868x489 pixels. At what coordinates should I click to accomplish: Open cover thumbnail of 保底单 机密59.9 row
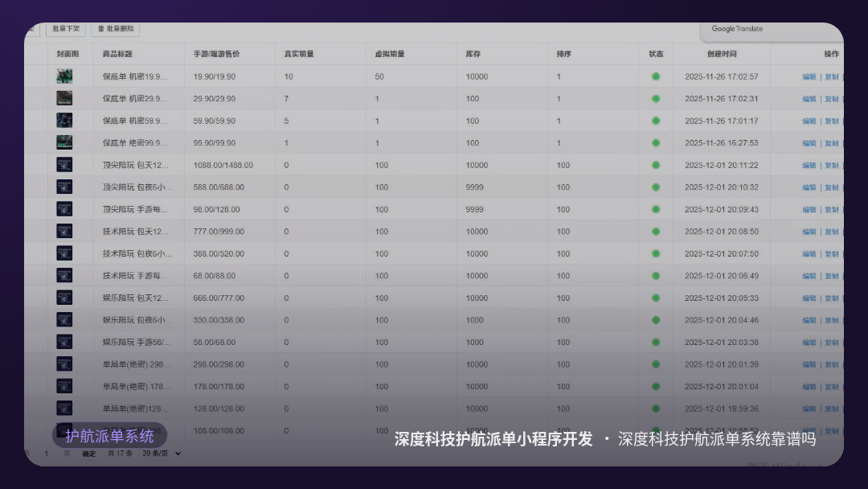(x=64, y=121)
